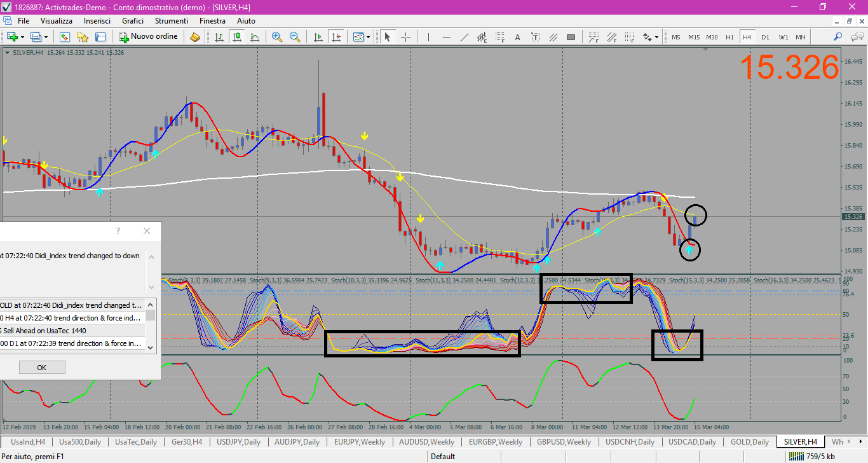The height and width of the screenshot is (463, 868).
Task: Select the Fibonacci time zones tool
Action: coord(629,37)
